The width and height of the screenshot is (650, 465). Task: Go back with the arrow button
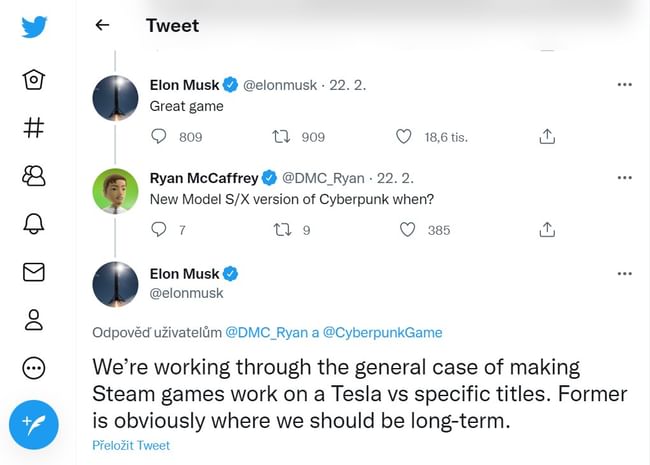[101, 26]
